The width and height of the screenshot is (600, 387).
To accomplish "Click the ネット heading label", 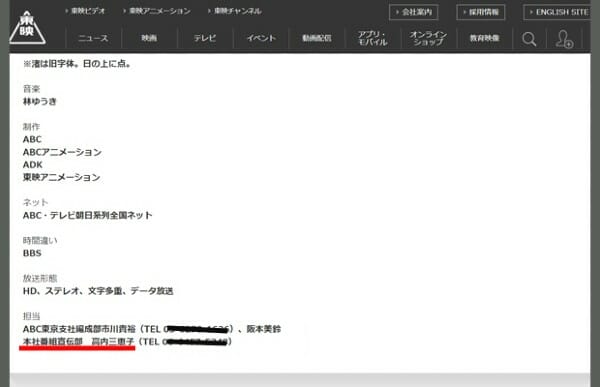I will pyautogui.click(x=36, y=202).
